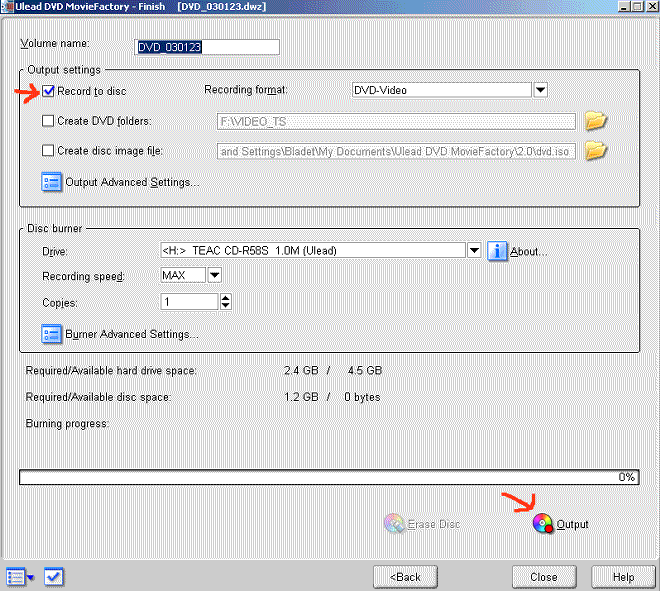Image resolution: width=660 pixels, height=591 pixels.
Task: Click the 'Create disc image file:' label
Action: pos(110,151)
